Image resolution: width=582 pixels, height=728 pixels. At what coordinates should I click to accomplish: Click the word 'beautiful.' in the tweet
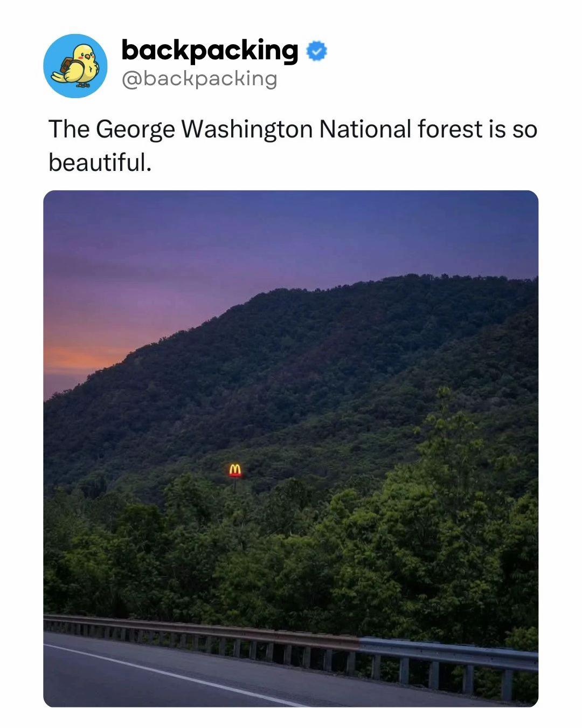tap(100, 161)
